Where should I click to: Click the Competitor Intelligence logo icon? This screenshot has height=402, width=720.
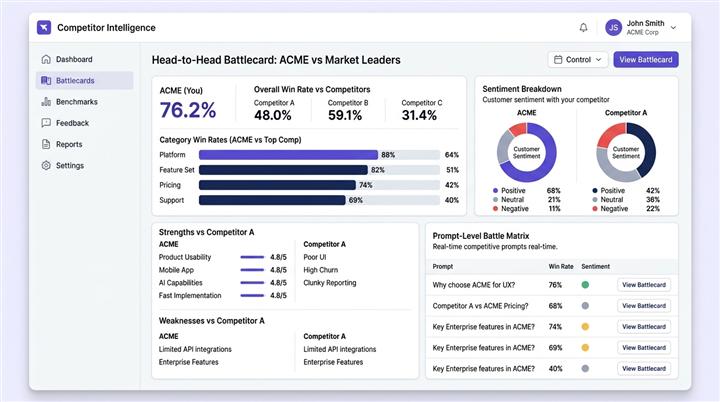tap(44, 28)
